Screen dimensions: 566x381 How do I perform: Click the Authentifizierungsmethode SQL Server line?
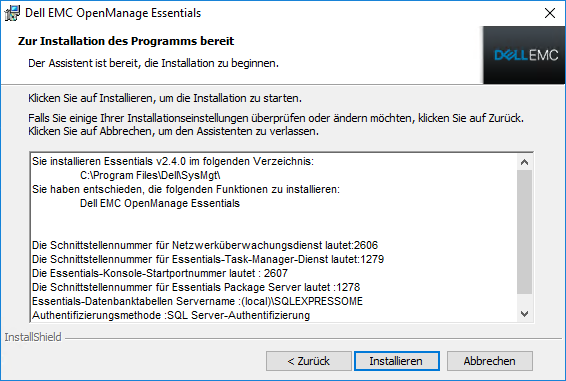point(171,316)
